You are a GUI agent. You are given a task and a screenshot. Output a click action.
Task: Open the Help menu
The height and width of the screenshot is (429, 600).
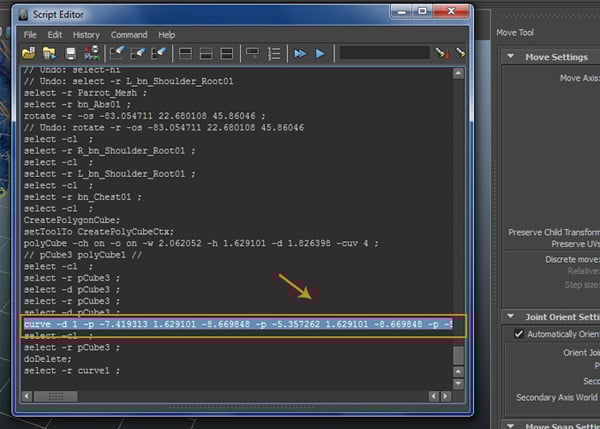[167, 35]
